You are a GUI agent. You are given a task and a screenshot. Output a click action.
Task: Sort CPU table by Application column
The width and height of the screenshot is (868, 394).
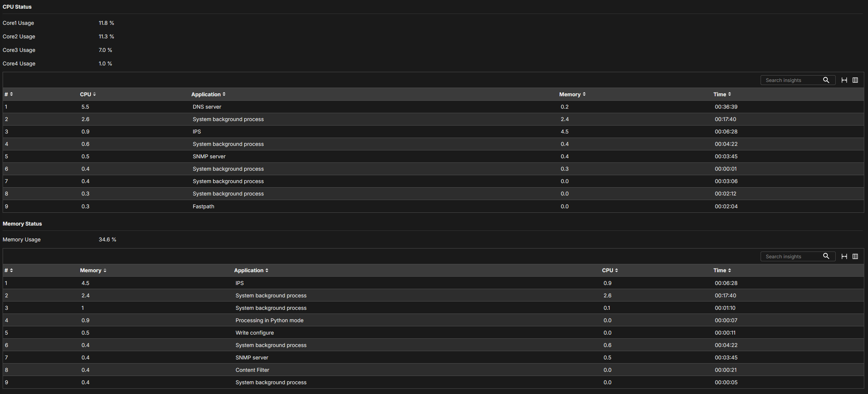208,94
